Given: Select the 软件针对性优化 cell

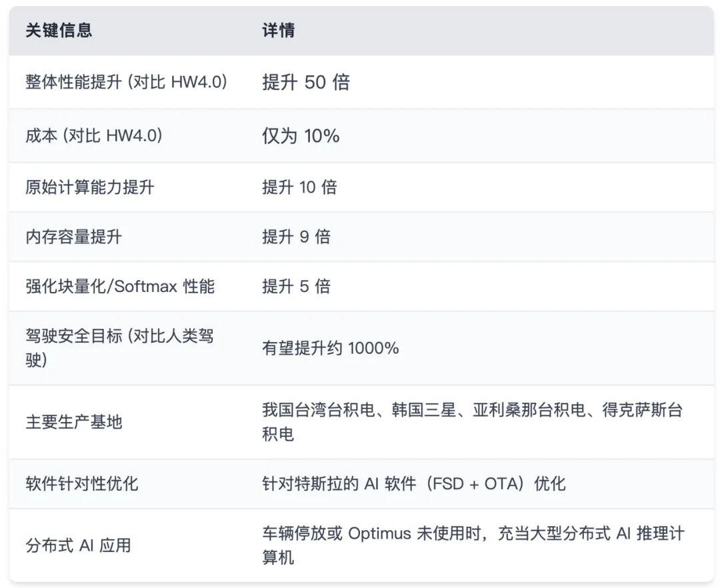Looking at the screenshot, I should [82, 483].
